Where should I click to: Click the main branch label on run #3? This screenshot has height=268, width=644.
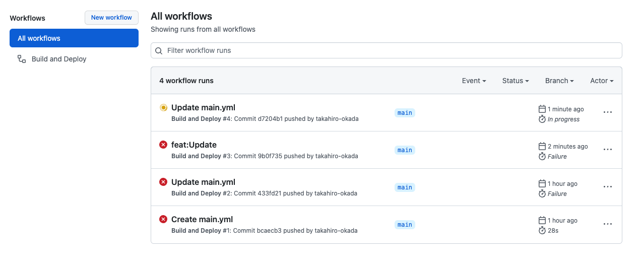tap(405, 150)
